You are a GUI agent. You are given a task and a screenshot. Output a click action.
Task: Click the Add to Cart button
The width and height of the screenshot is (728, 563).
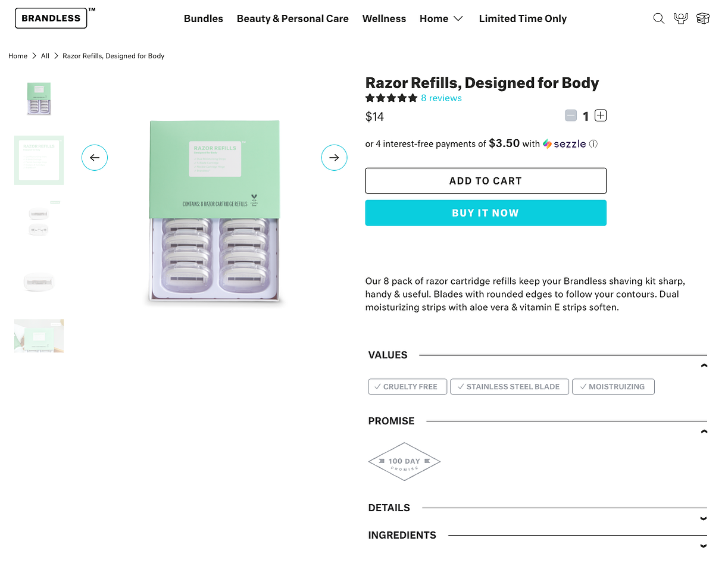point(486,181)
